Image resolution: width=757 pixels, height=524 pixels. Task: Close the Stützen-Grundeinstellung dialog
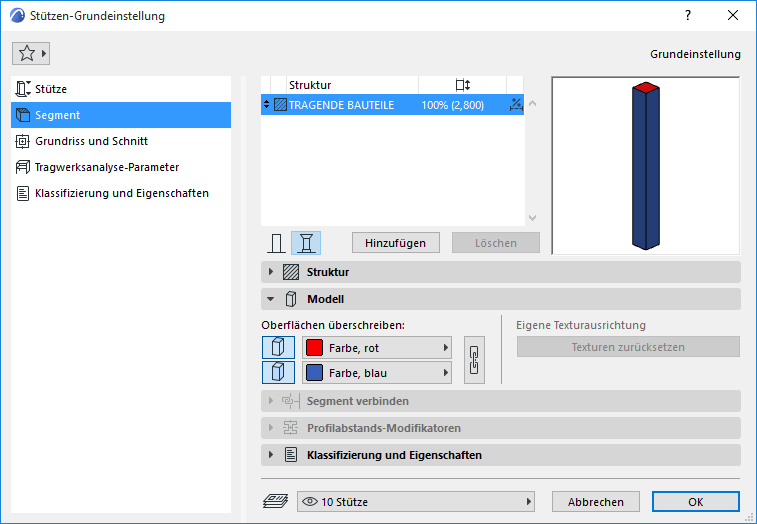[x=733, y=15]
